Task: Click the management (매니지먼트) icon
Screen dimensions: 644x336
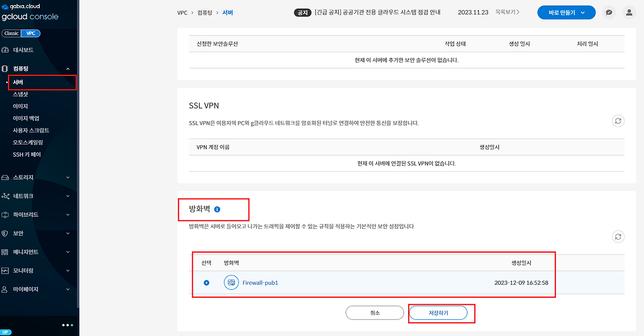Action: (x=6, y=251)
